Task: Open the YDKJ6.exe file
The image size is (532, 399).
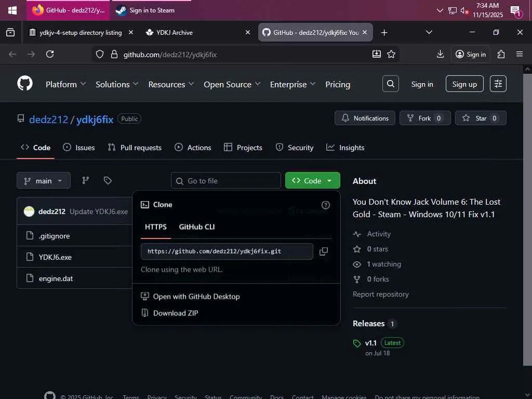Action: point(55,257)
